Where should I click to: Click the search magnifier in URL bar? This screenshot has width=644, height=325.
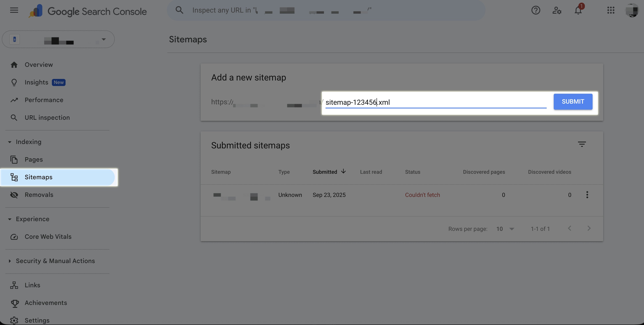(179, 10)
